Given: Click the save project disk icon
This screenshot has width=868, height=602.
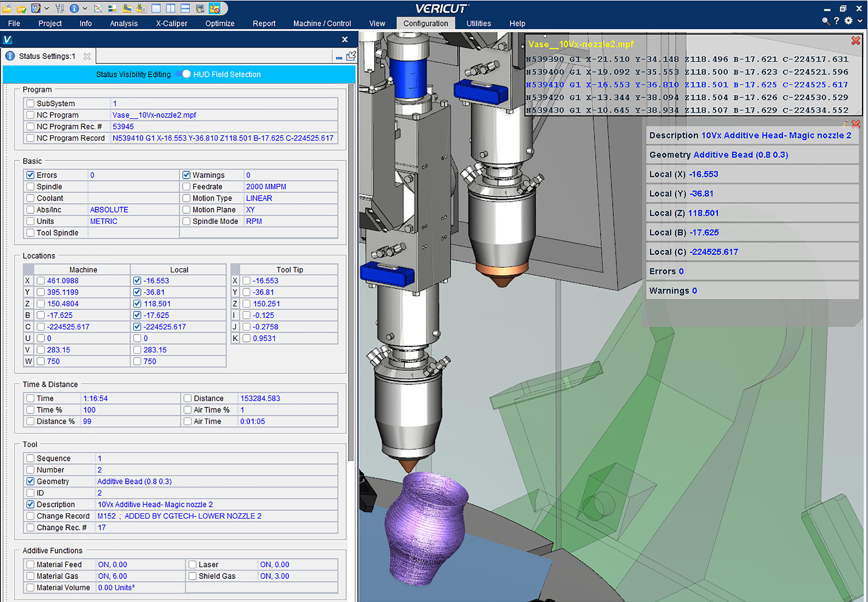Looking at the screenshot, I should (x=35, y=8).
